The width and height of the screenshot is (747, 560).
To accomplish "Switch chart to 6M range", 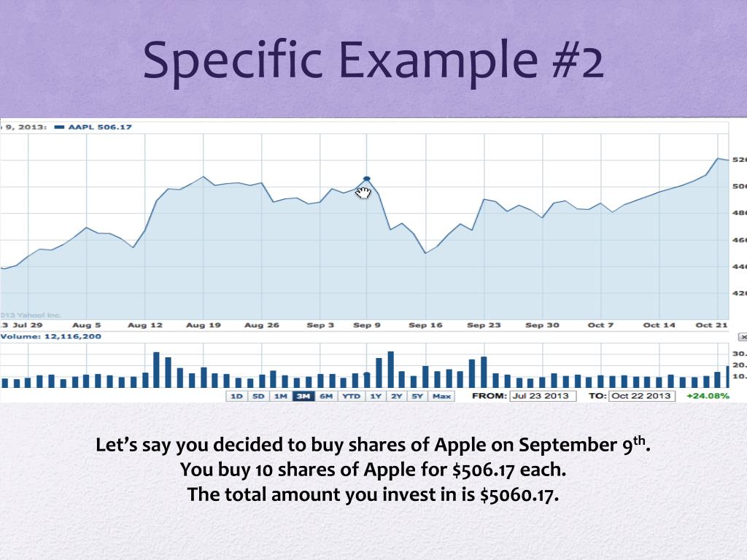I will point(326,396).
